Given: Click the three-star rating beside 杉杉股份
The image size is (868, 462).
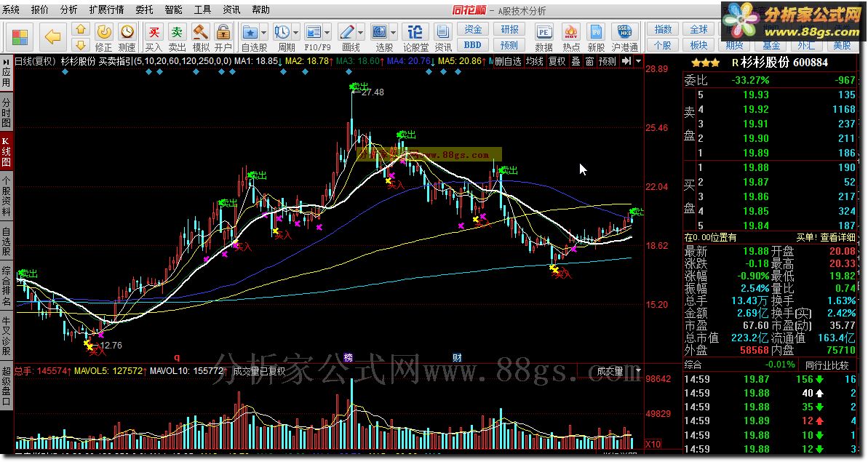Looking at the screenshot, I should [705, 63].
